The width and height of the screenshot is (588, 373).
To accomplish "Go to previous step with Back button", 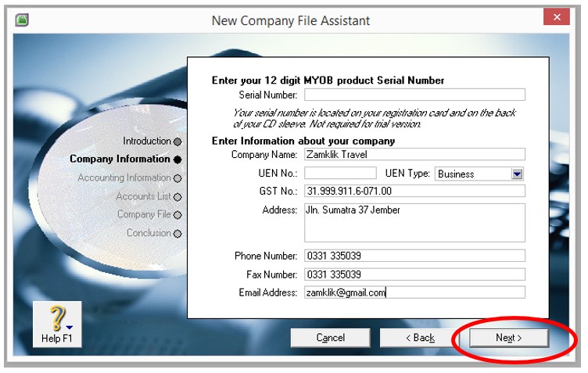I will point(420,338).
